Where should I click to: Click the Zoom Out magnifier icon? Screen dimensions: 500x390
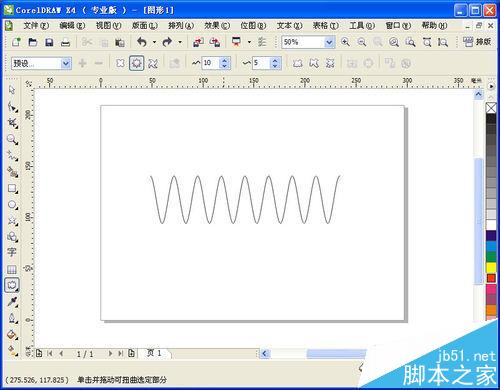point(362,42)
